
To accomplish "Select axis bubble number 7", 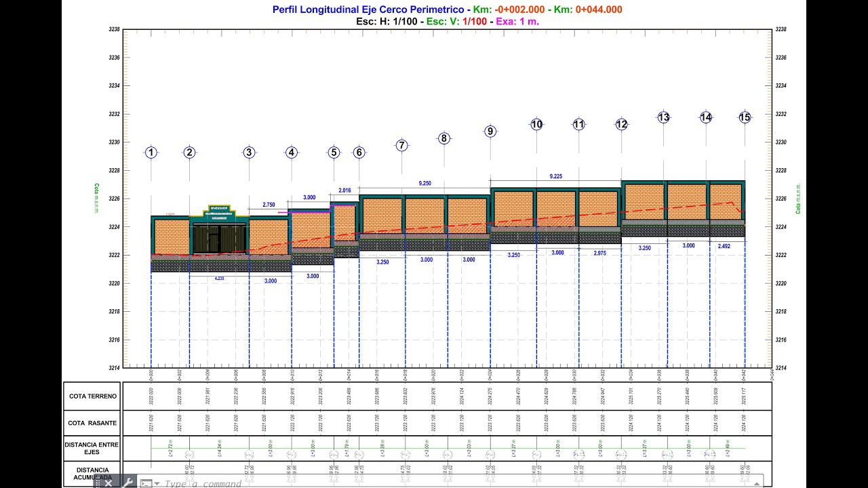I will click(x=401, y=145).
